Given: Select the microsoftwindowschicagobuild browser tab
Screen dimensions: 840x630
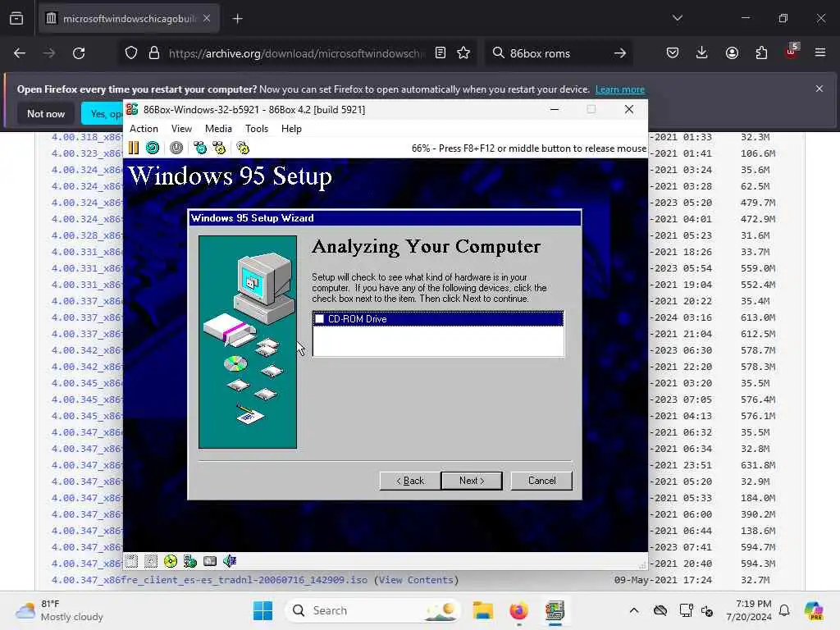Looking at the screenshot, I should (x=129, y=19).
